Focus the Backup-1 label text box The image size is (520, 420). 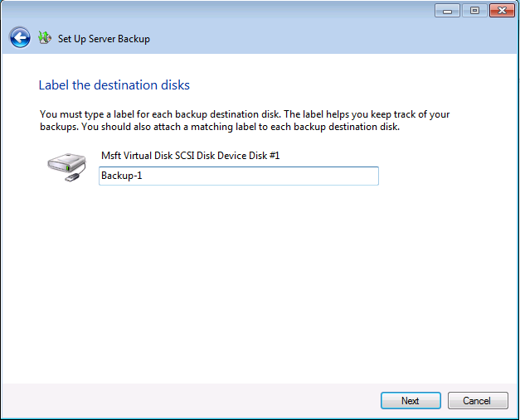pos(238,176)
